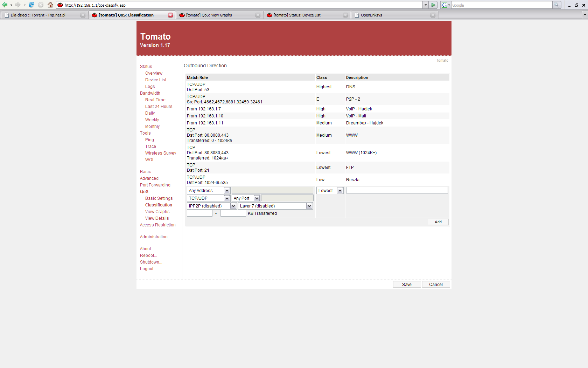Expand the Any Port dropdown

pyautogui.click(x=257, y=198)
